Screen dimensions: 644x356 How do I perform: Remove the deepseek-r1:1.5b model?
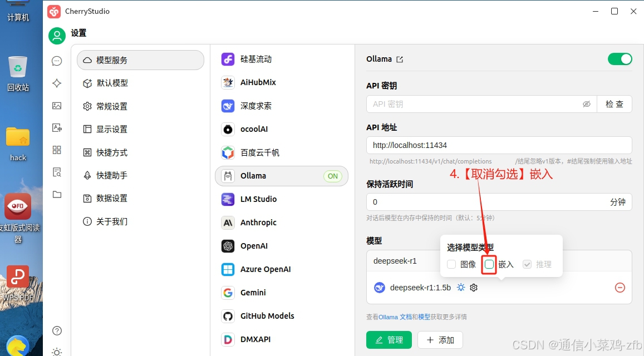[620, 288]
